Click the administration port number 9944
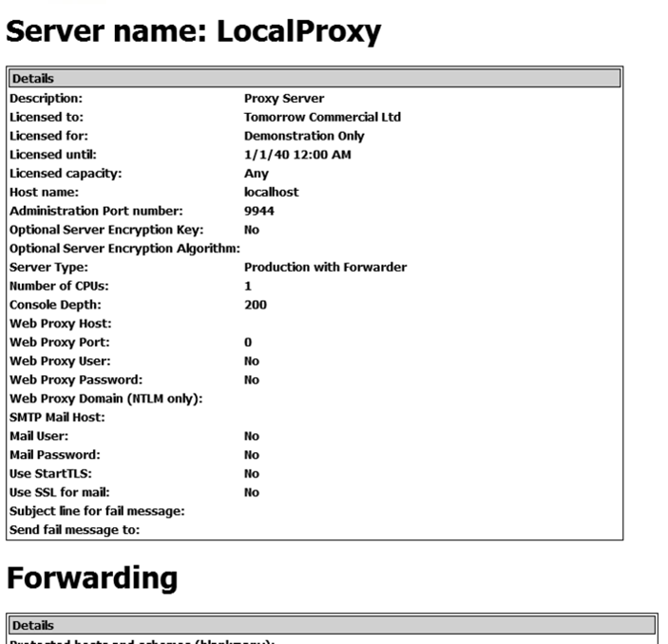The width and height of the screenshot is (668, 644). (x=258, y=211)
